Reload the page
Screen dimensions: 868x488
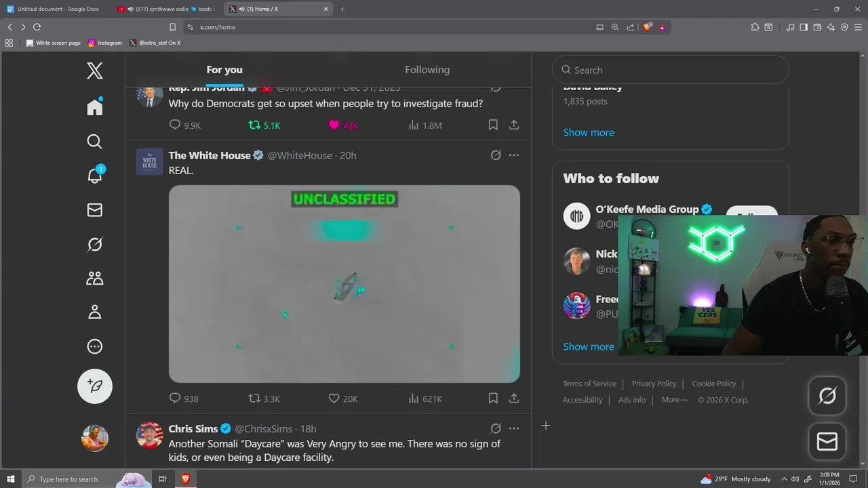(37, 27)
